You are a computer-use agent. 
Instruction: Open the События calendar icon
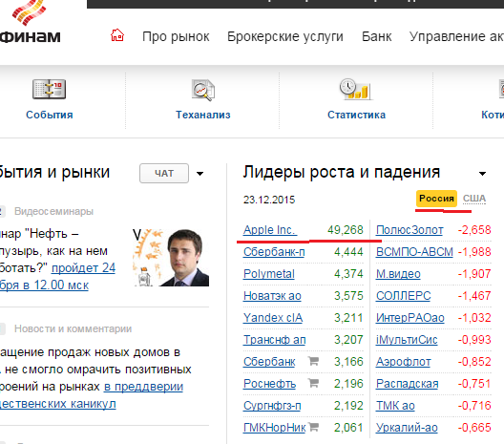click(50, 89)
